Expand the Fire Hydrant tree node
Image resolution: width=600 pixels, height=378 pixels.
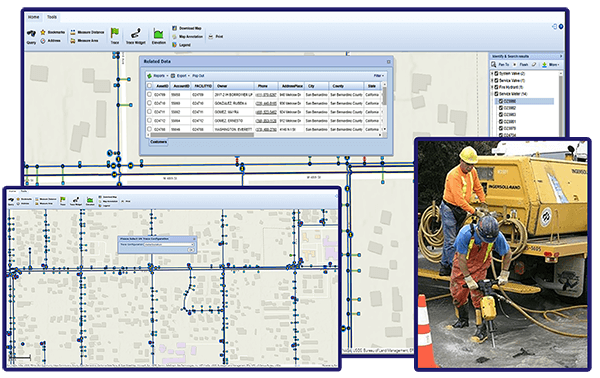coord(492,87)
